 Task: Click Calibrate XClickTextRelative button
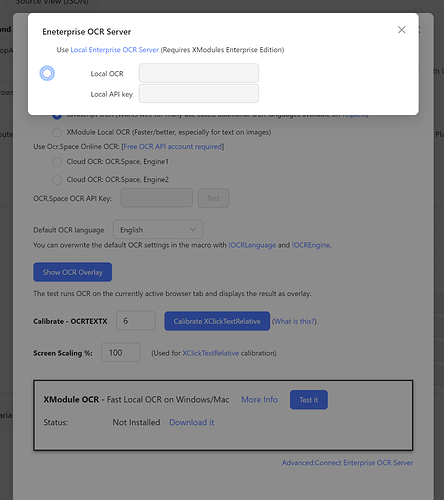point(217,321)
